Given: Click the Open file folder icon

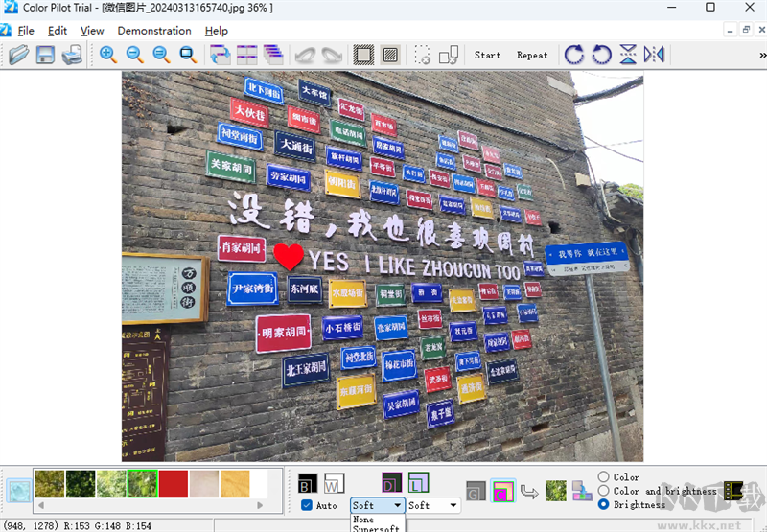Looking at the screenshot, I should (18, 55).
